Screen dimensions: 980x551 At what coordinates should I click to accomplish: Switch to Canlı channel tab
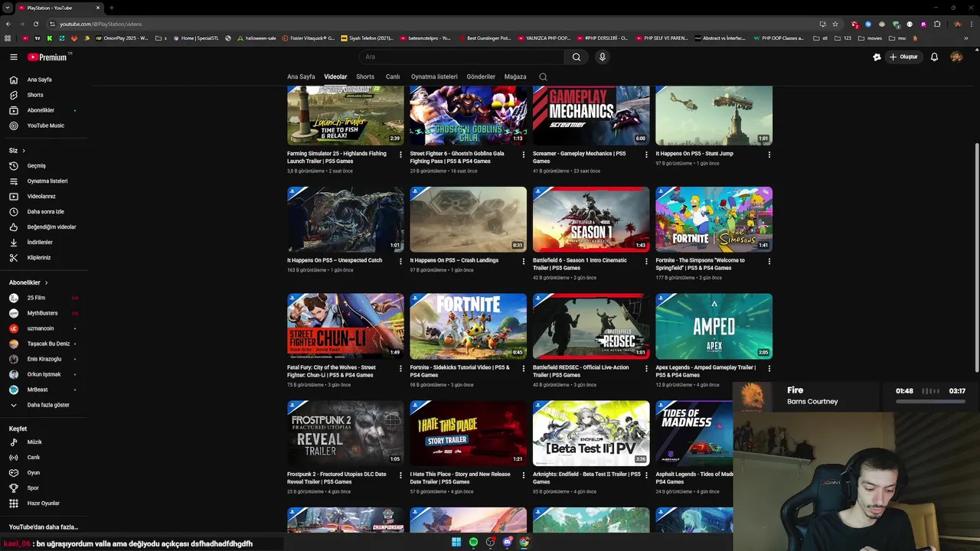pyautogui.click(x=393, y=77)
